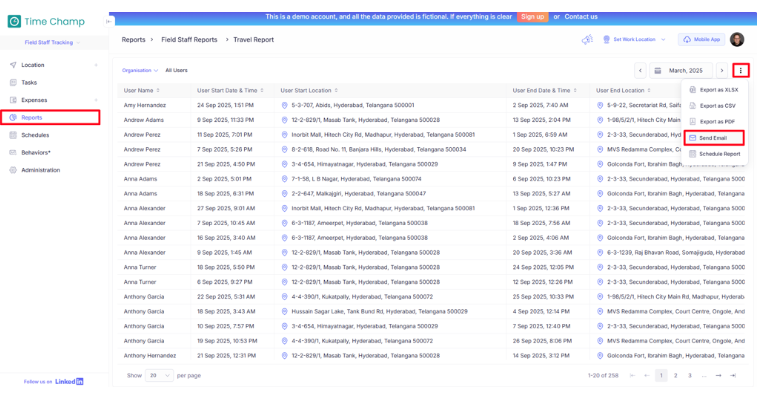759x394 pixels.
Task: Open the Set Work Location dropdown
Action: (x=634, y=40)
